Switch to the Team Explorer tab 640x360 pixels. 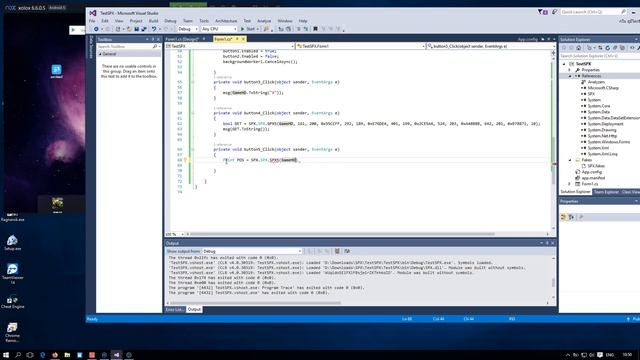(x=606, y=192)
